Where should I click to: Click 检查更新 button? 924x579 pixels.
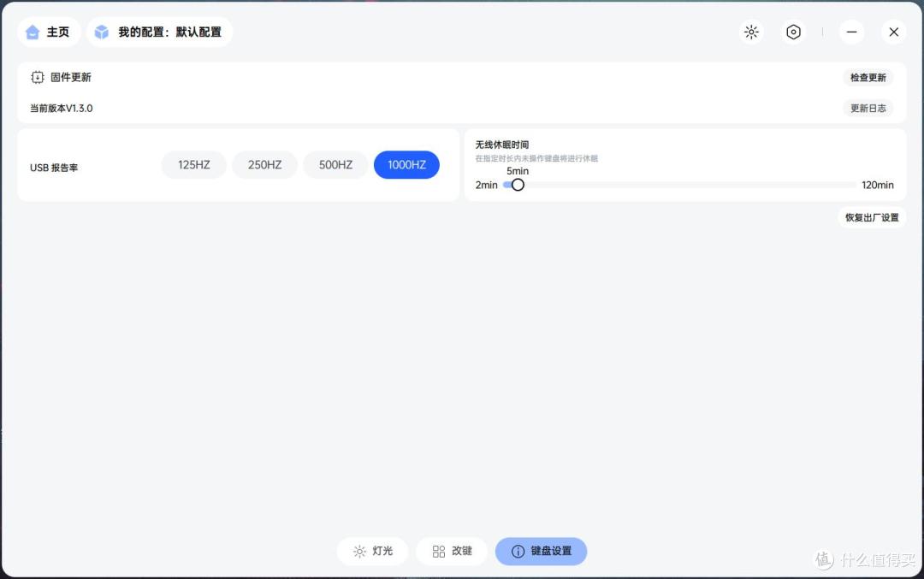(x=868, y=78)
